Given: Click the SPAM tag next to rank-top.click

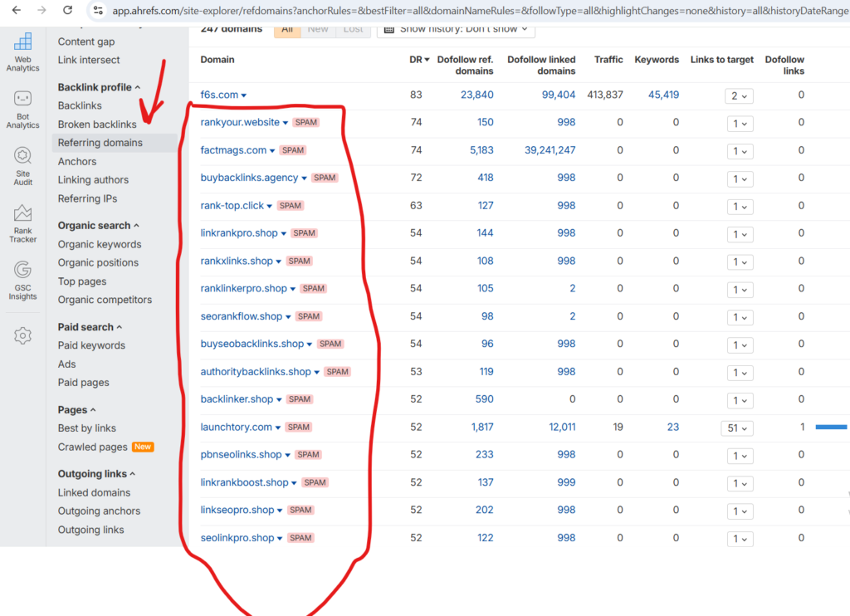Looking at the screenshot, I should tap(291, 206).
